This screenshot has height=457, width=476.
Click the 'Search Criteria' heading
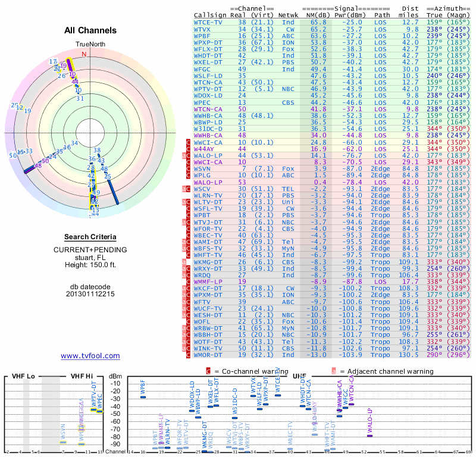(x=90, y=237)
